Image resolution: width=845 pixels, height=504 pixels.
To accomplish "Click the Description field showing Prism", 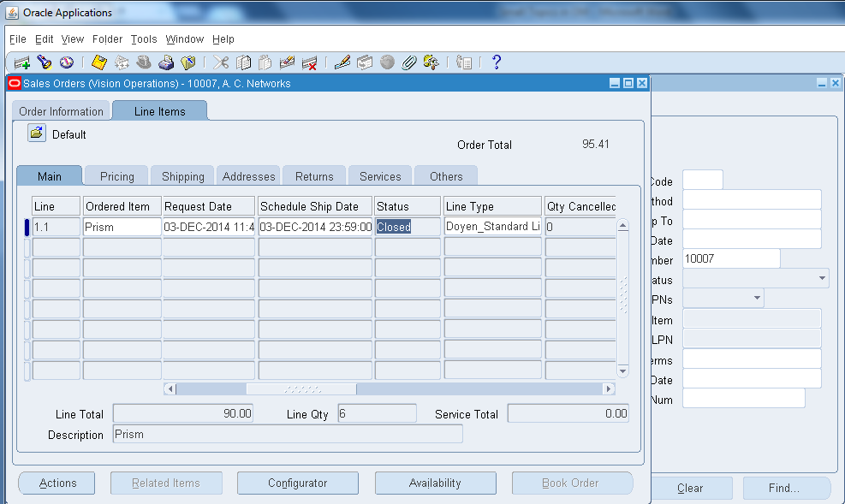I will click(288, 434).
